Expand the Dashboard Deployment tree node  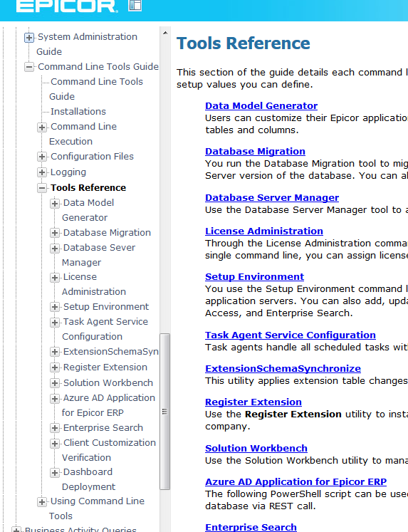click(55, 473)
